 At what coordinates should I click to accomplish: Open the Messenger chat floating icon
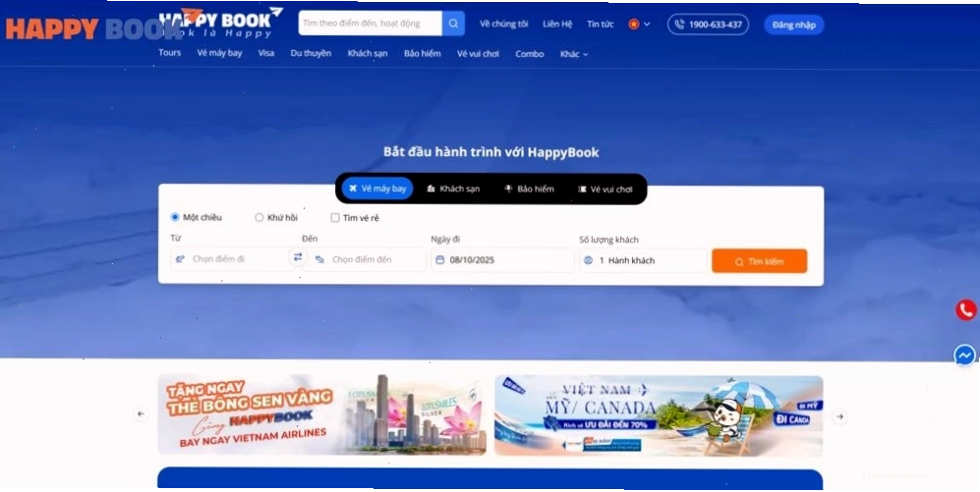coord(965,355)
